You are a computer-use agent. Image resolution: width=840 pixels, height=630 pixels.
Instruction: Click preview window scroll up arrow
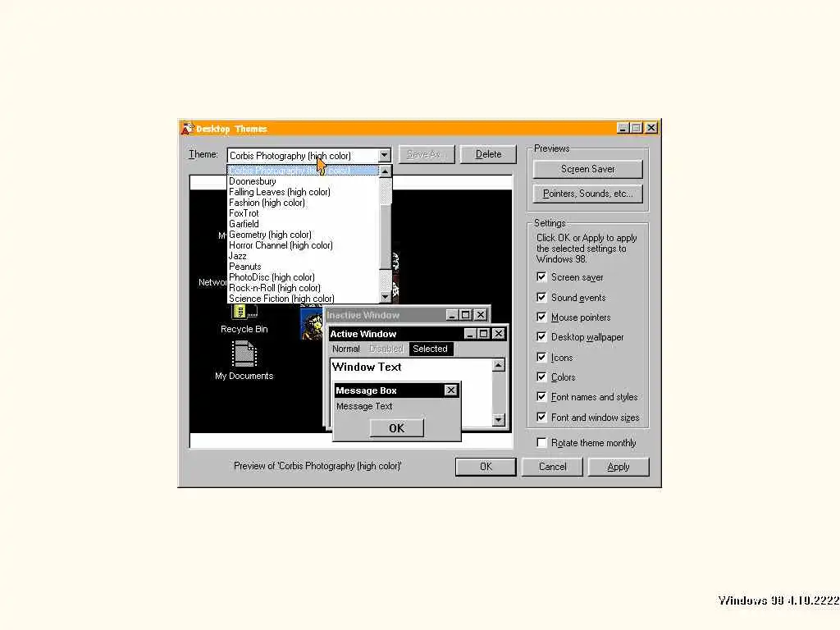(498, 365)
